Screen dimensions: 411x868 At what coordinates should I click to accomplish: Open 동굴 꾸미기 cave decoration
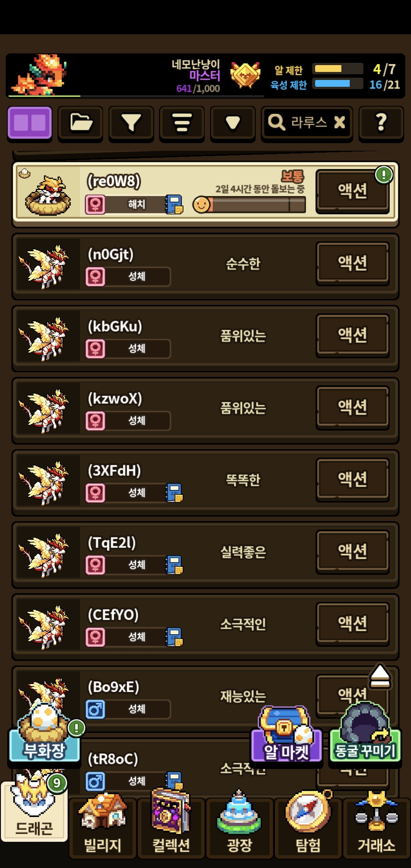365,733
